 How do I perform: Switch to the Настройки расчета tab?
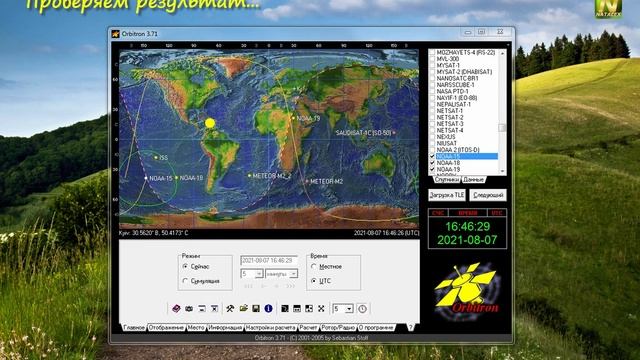[271, 327]
